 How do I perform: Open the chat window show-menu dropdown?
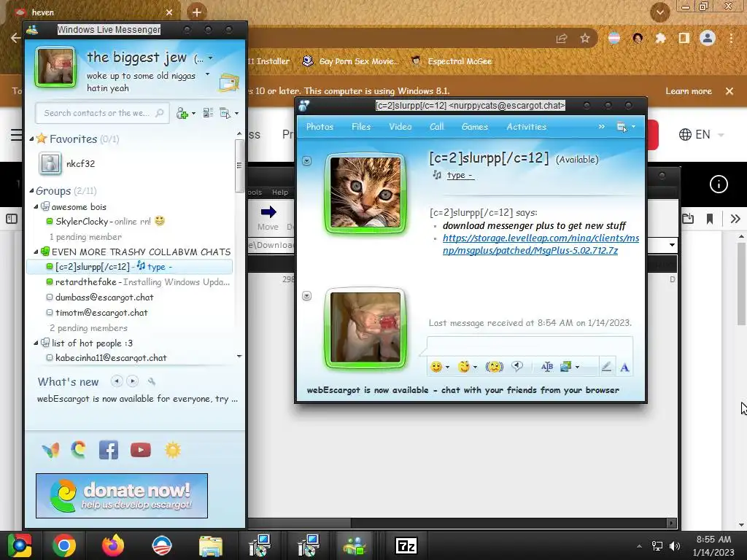[625, 127]
